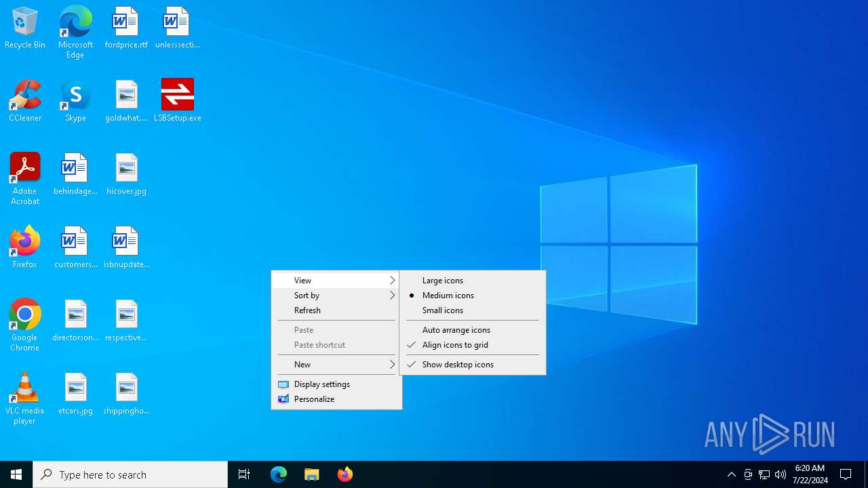Select the hicover.jpg image icon
The image size is (868, 488).
pos(126,174)
